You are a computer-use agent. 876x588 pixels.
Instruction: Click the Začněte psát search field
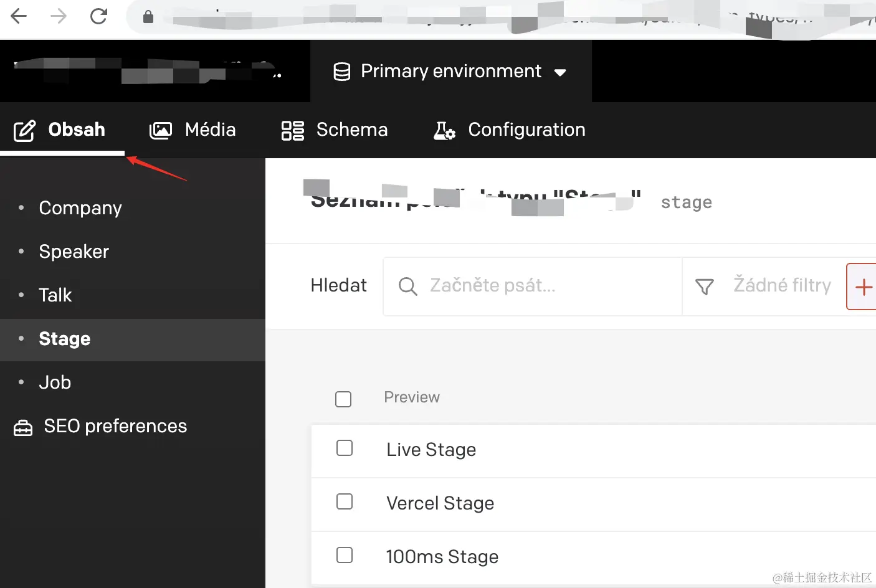tap(536, 286)
